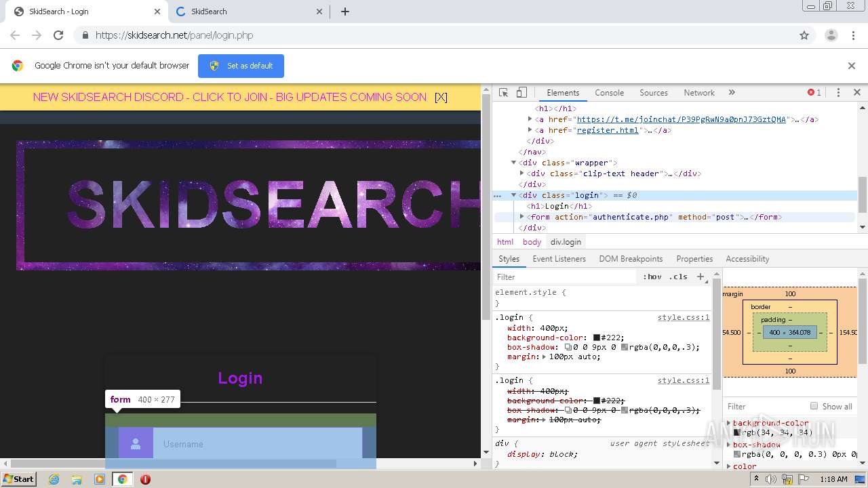This screenshot has height=488, width=868.
Task: Dismiss the default browser infobar
Action: (x=852, y=66)
